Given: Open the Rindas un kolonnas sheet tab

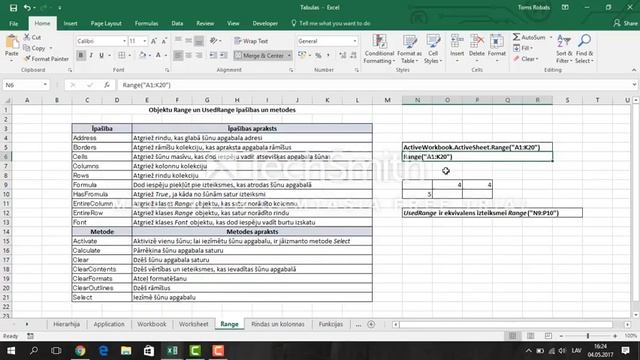Looking at the screenshot, I should coord(278,324).
